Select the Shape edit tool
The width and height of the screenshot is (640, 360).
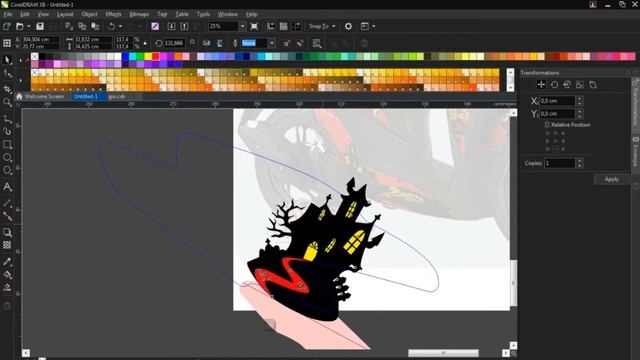pos(7,74)
